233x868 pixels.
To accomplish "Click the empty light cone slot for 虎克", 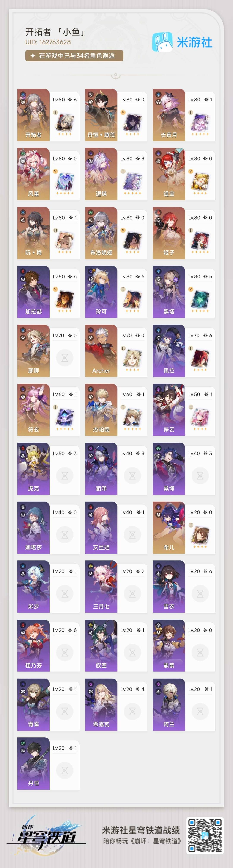I will tap(65, 476).
